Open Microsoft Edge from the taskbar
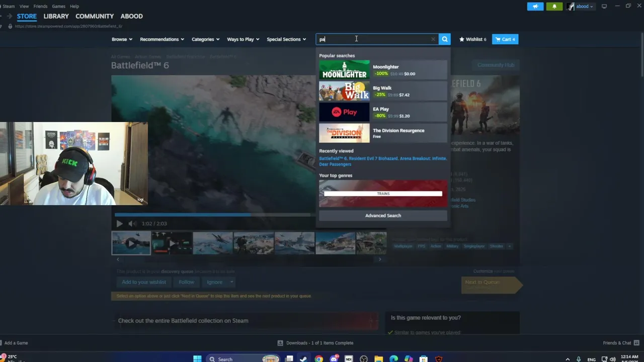Image resolution: width=644 pixels, height=362 pixels. coord(393,359)
